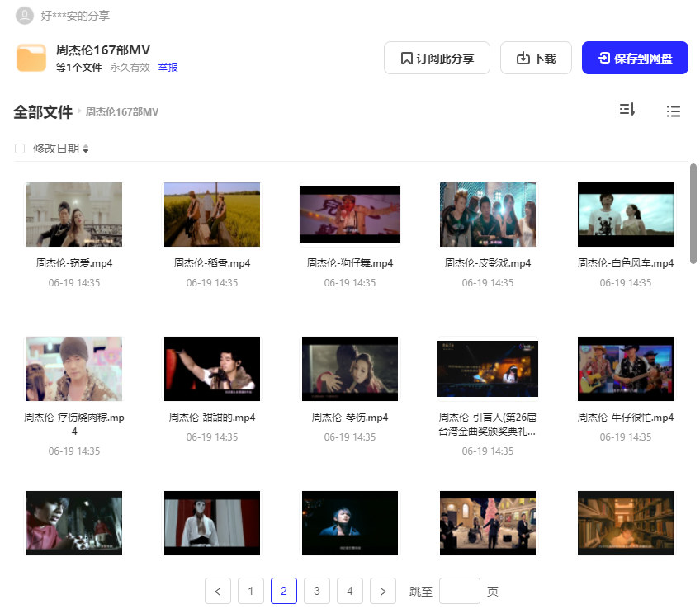Click file name 周杰伦-狗仔舞.mp4
The width and height of the screenshot is (700, 609).
350,263
